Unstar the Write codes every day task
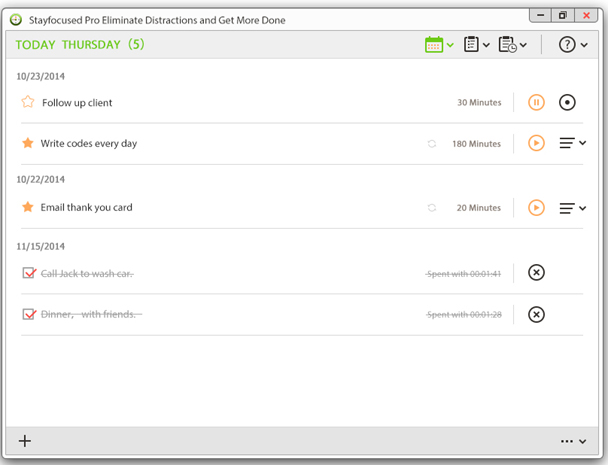The width and height of the screenshot is (608, 465). (28, 143)
